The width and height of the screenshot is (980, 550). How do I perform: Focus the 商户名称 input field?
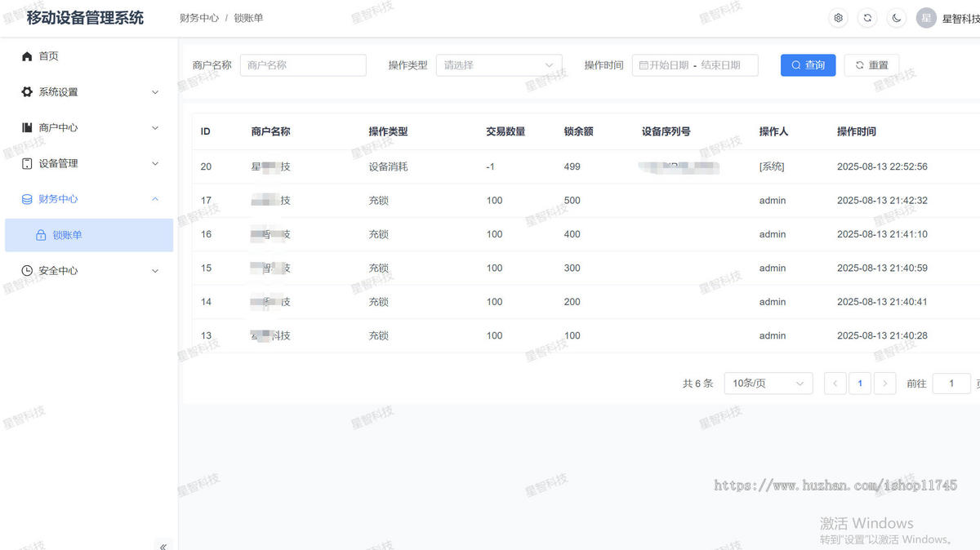(x=303, y=65)
